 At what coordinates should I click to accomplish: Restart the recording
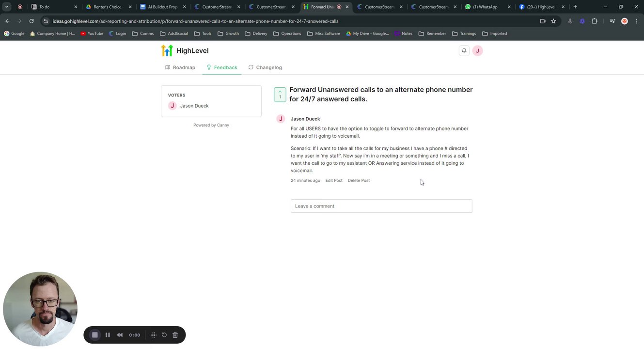coord(164,335)
